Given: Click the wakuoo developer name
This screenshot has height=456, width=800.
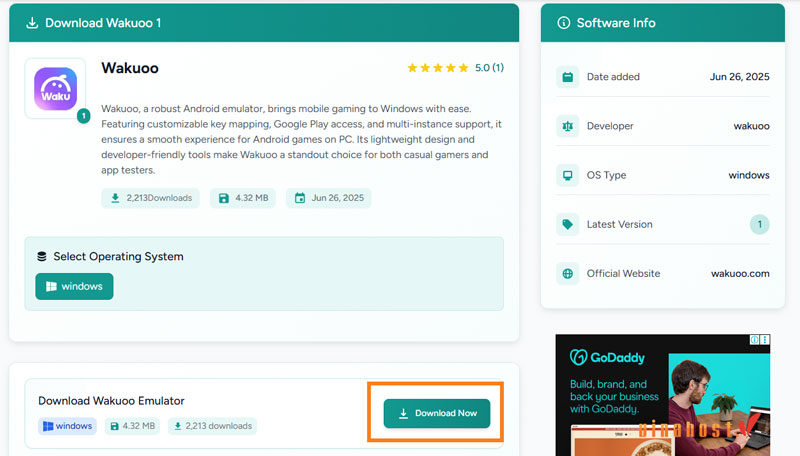Looking at the screenshot, I should [x=751, y=126].
